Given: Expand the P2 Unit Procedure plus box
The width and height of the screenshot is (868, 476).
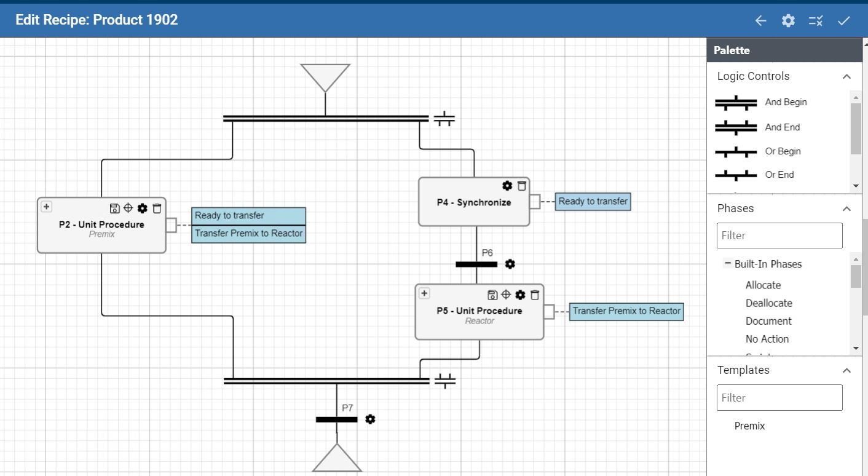Looking at the screenshot, I should pos(47,207).
